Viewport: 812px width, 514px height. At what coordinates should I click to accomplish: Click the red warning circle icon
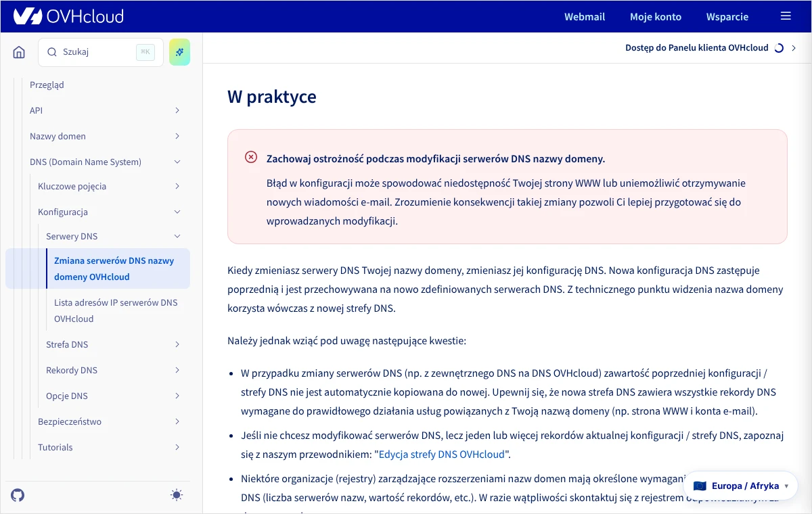pyautogui.click(x=250, y=157)
